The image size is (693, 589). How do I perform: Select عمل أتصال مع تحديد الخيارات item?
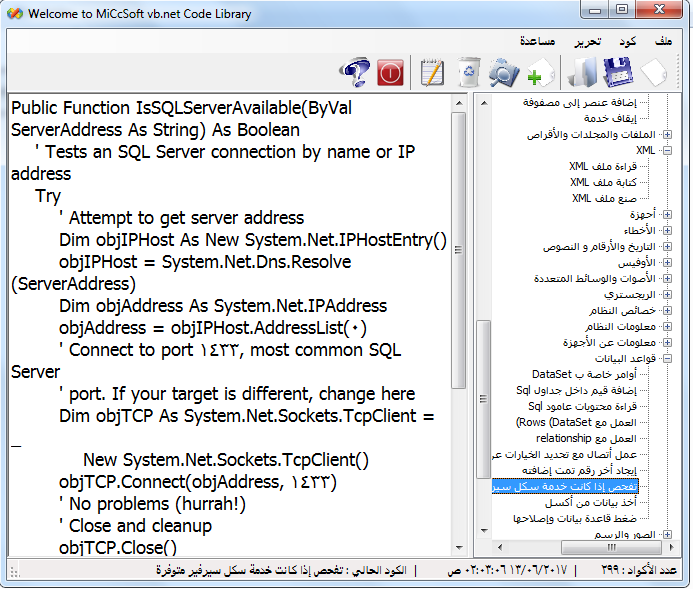pyautogui.click(x=565, y=454)
